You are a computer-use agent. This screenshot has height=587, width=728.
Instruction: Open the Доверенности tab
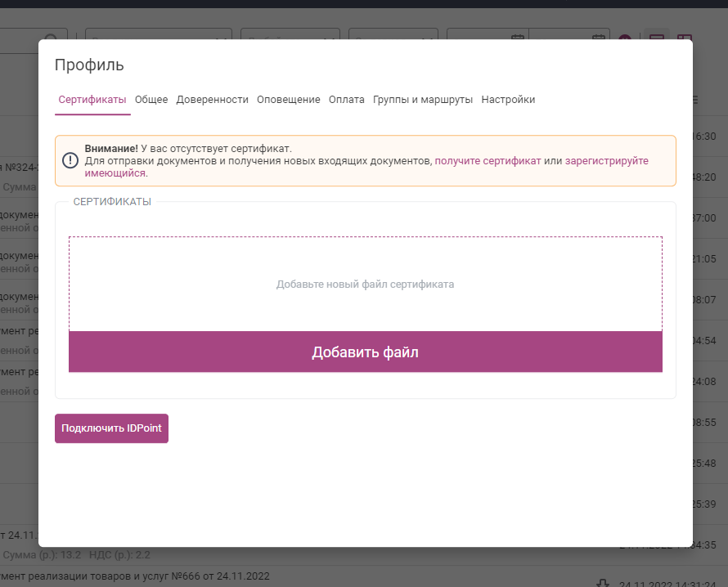point(212,100)
